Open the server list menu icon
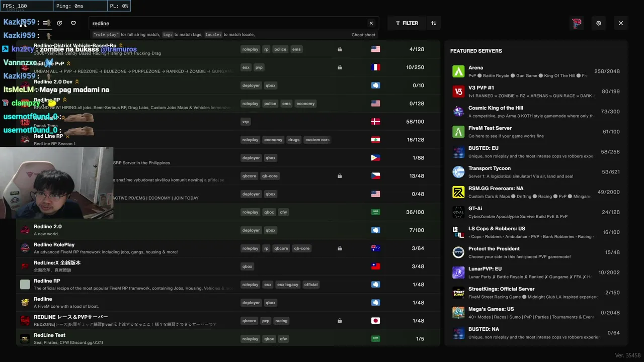This screenshot has height=362, width=644. (x=46, y=23)
